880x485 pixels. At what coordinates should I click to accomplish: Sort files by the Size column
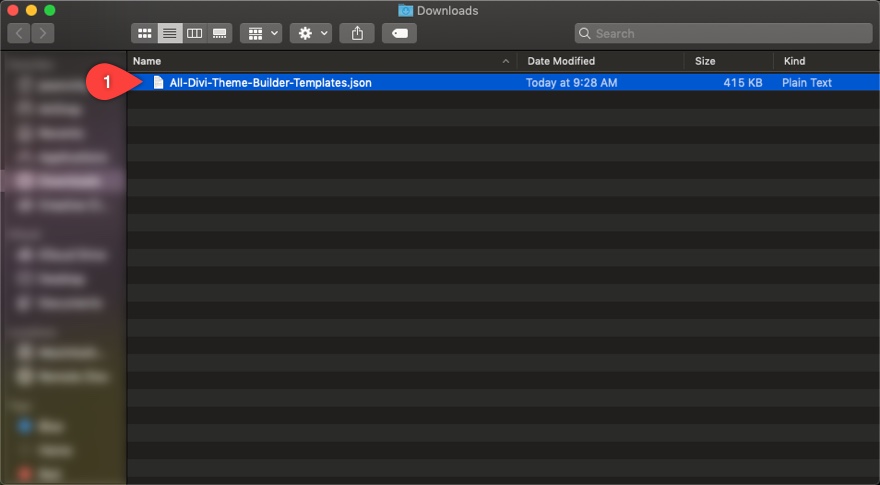coord(728,61)
